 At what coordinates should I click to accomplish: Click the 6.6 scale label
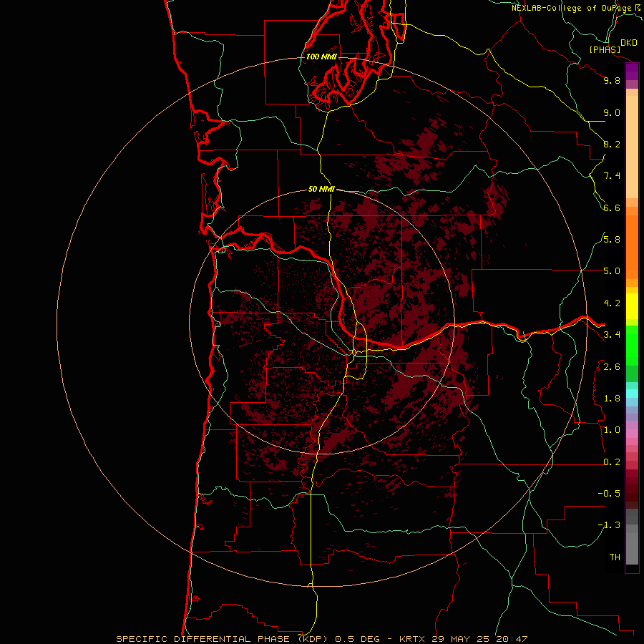click(x=612, y=208)
